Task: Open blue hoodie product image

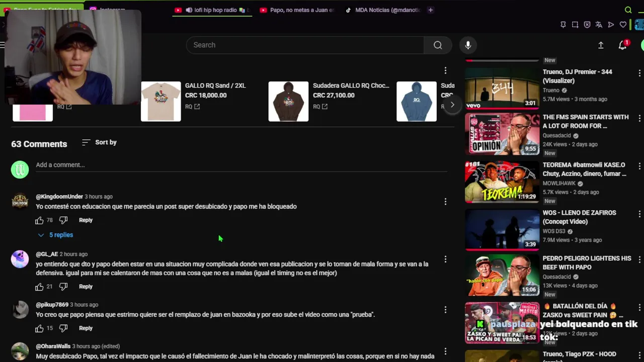Action: (417, 102)
